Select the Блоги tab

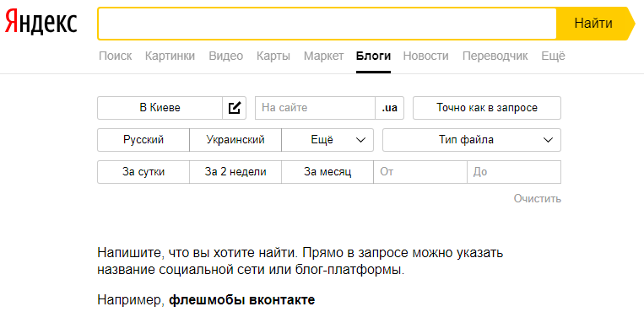coord(373,56)
